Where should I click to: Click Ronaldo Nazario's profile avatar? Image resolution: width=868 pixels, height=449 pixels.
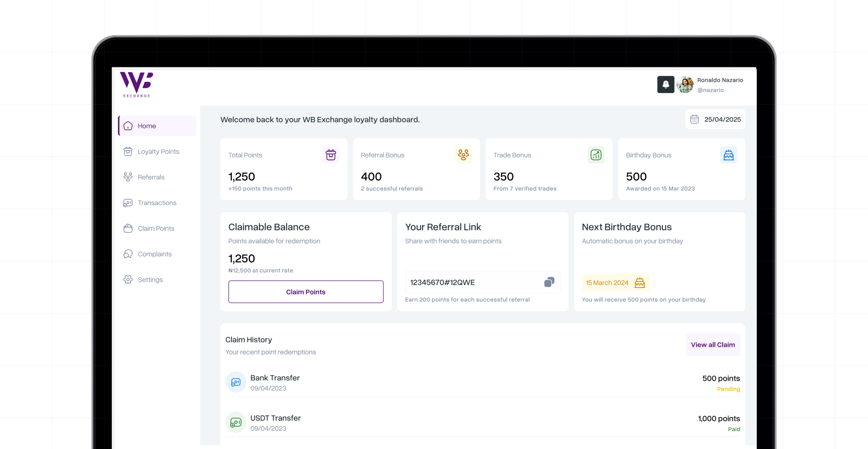(685, 84)
